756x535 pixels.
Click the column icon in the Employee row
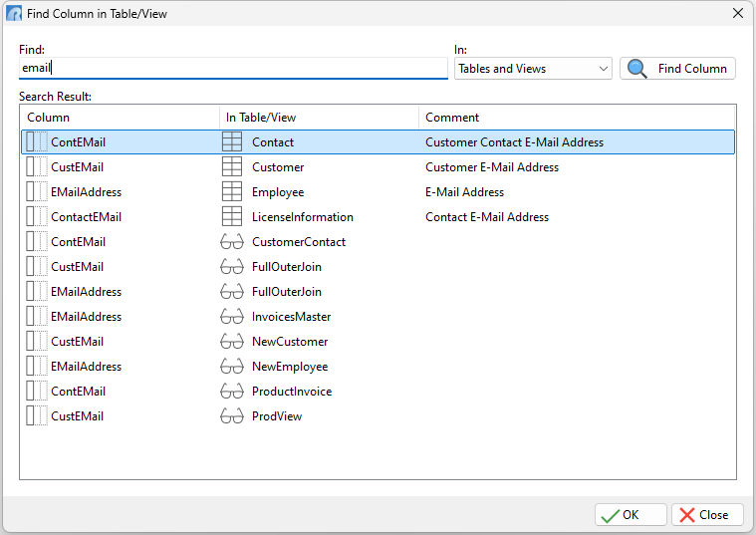(37, 192)
